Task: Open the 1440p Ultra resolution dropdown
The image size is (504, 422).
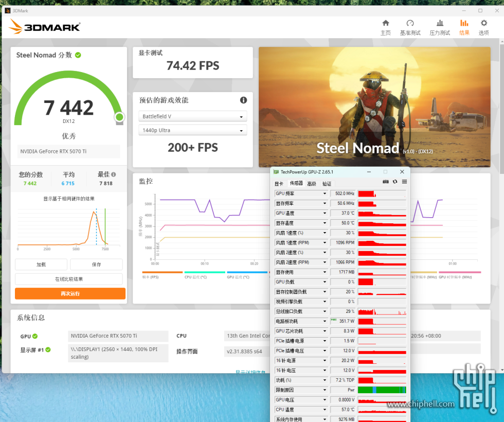Action: (x=192, y=130)
